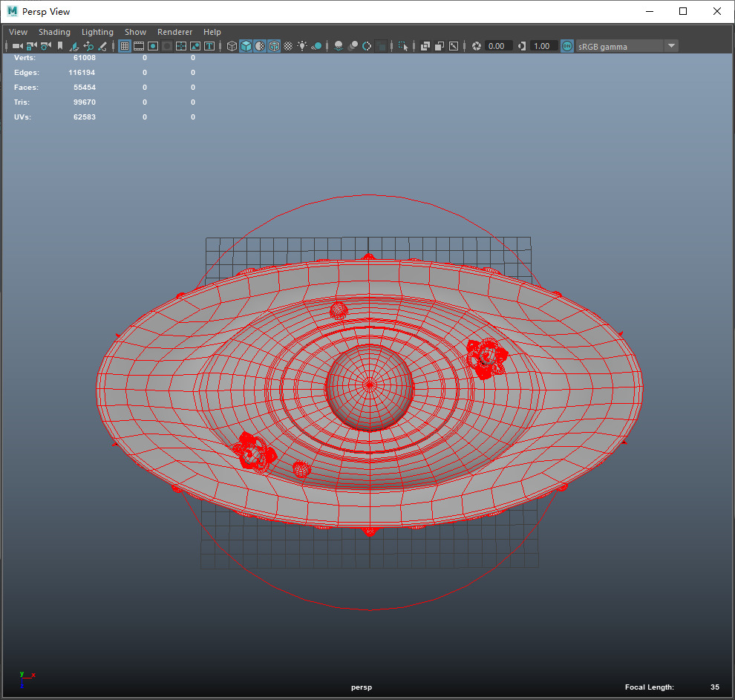Image resolution: width=735 pixels, height=700 pixels.
Task: Open the Help menu
Action: (x=212, y=32)
